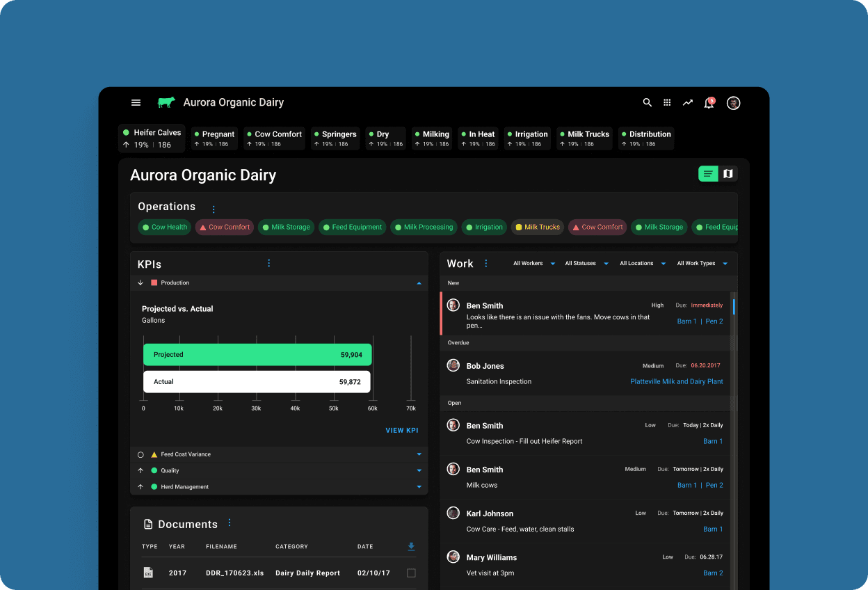Switch to map view icon
The height and width of the screenshot is (590, 868).
click(x=728, y=174)
